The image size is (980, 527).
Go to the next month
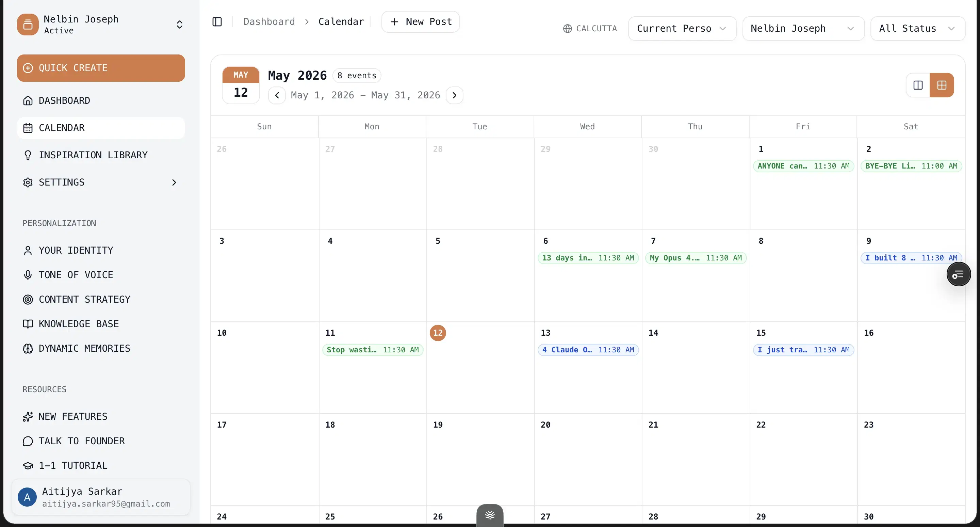click(x=454, y=96)
